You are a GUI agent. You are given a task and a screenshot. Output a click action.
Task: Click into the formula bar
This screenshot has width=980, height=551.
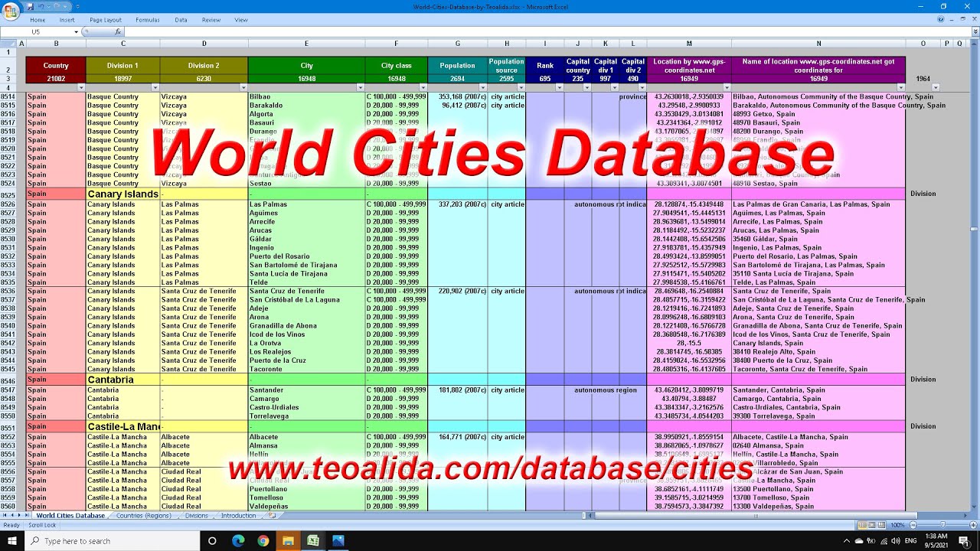click(x=547, y=32)
